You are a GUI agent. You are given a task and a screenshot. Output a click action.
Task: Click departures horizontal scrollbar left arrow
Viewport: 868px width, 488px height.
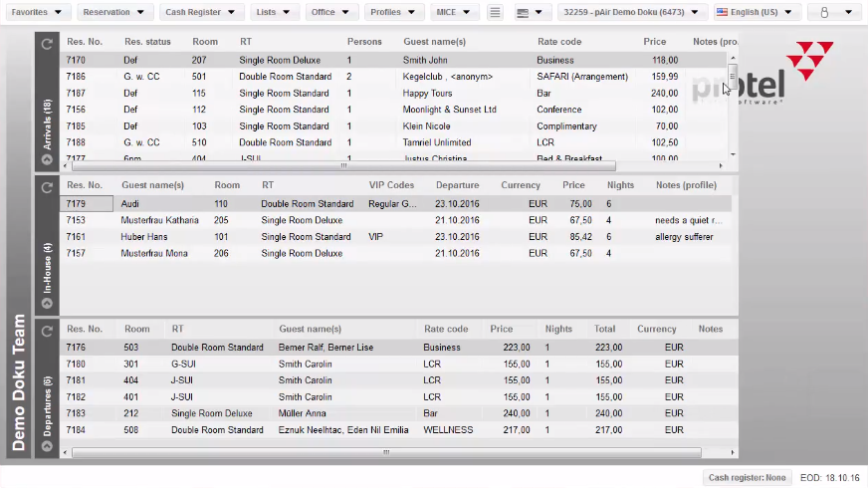point(66,452)
